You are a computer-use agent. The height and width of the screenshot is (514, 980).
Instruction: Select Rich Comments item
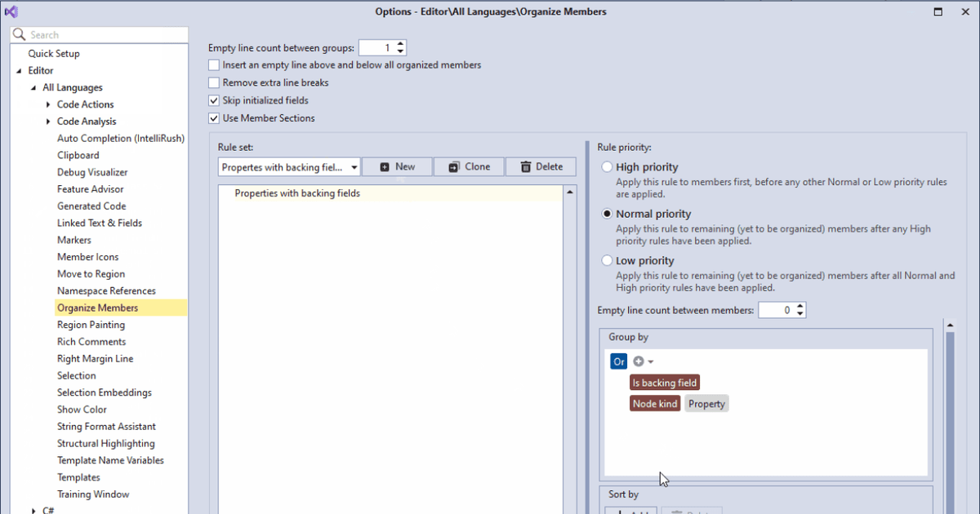91,342
